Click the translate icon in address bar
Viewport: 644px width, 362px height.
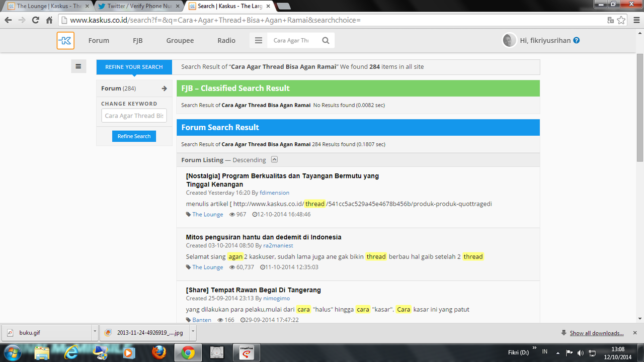pos(610,20)
